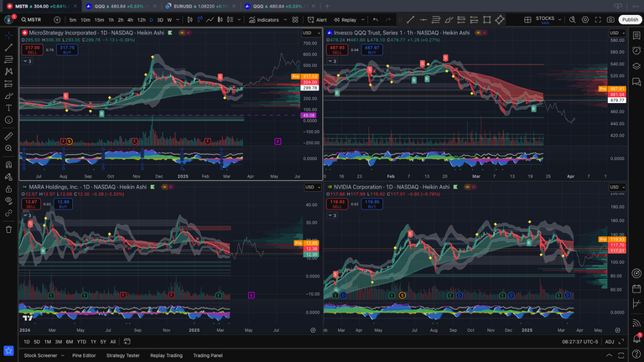Select the ruler measure tool
Image resolution: width=644 pixels, height=362 pixels.
point(8,137)
